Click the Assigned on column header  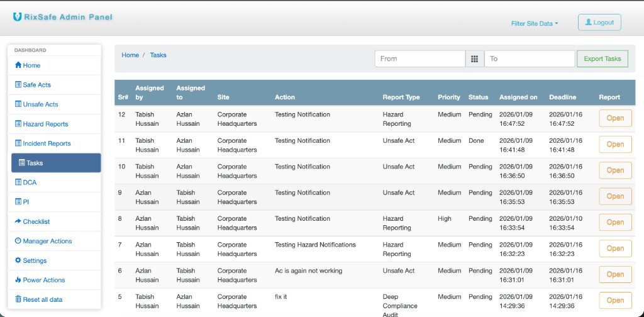[x=518, y=97]
